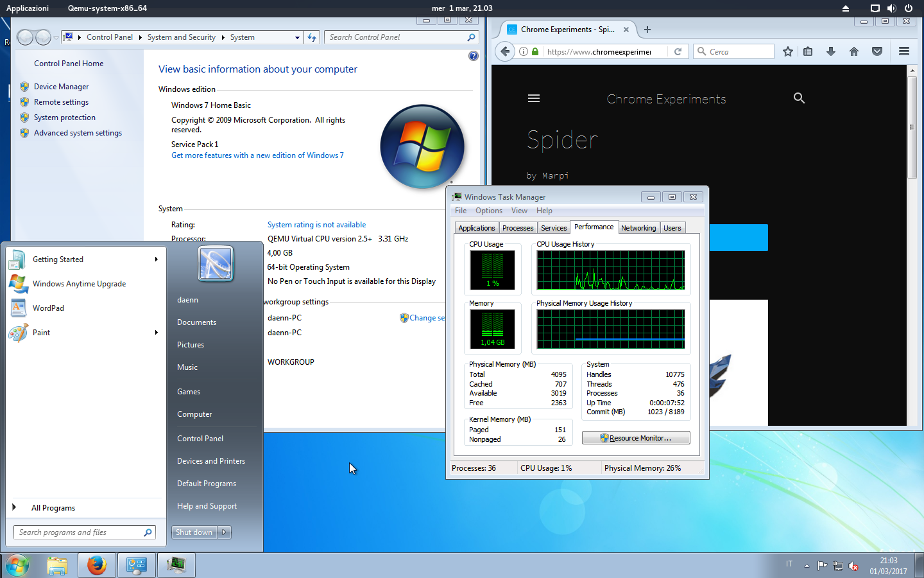Image resolution: width=924 pixels, height=578 pixels.
Task: Click in Search programs and files box
Action: point(84,532)
